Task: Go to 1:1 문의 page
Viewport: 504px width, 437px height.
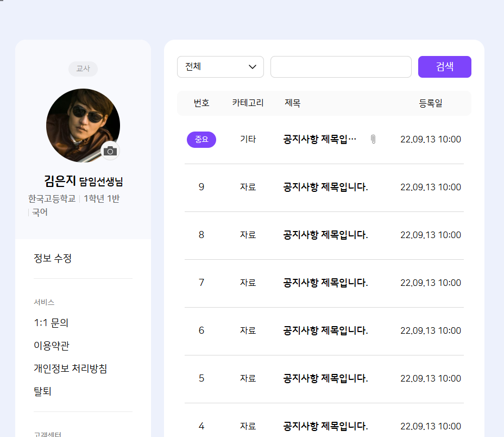Action: (51, 323)
